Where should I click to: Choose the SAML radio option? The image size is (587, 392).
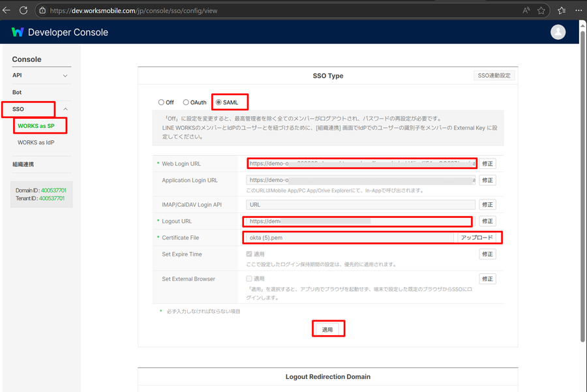click(219, 102)
